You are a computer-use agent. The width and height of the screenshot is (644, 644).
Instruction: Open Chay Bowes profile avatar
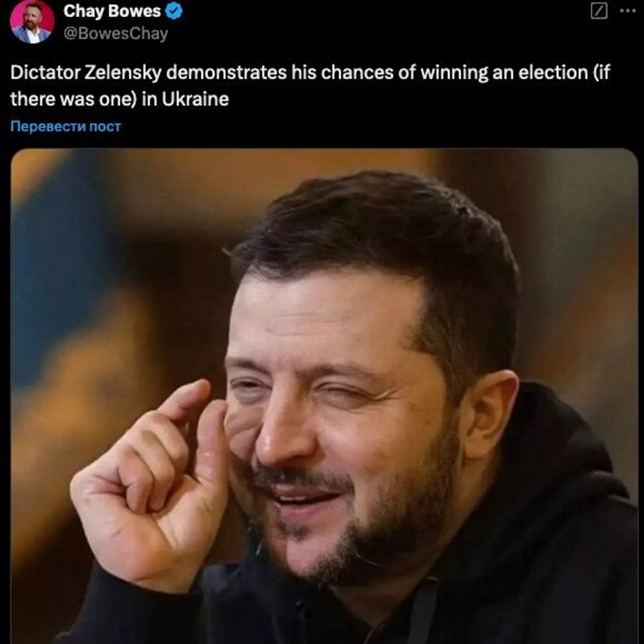click(x=32, y=21)
